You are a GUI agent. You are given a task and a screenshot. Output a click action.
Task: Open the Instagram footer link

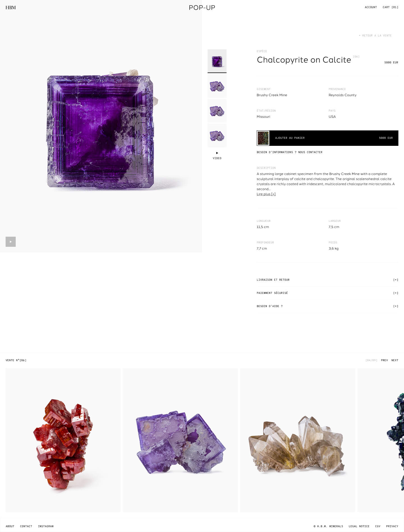[x=46, y=526]
